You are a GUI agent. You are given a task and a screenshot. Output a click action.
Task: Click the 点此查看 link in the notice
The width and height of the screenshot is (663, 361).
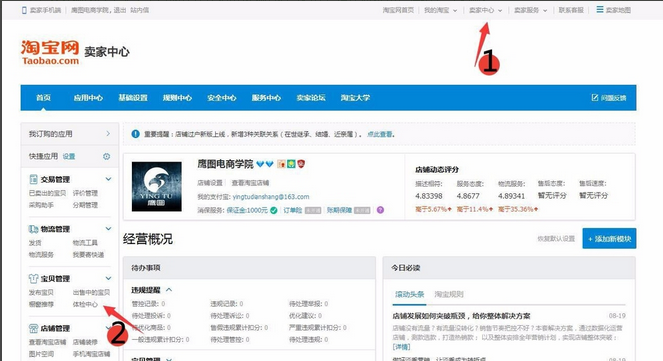(x=380, y=134)
